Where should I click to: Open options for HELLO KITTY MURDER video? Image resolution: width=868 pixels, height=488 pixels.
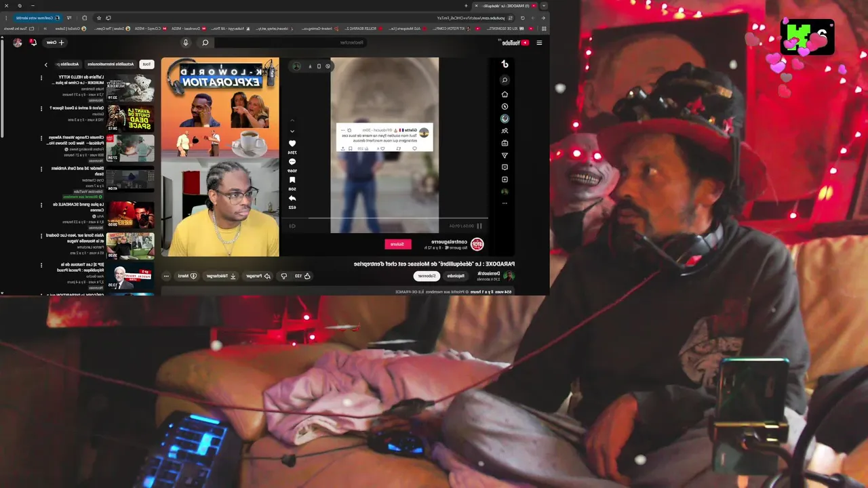(41, 77)
